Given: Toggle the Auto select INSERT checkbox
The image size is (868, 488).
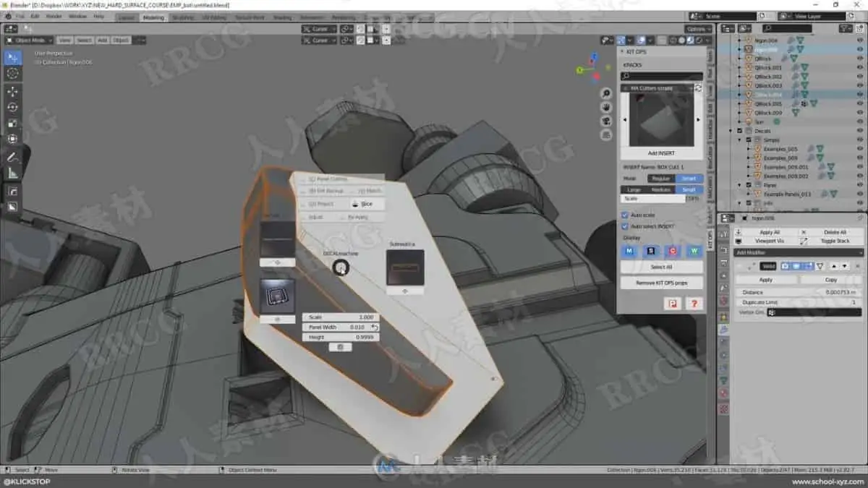Looking at the screenshot, I should point(625,226).
